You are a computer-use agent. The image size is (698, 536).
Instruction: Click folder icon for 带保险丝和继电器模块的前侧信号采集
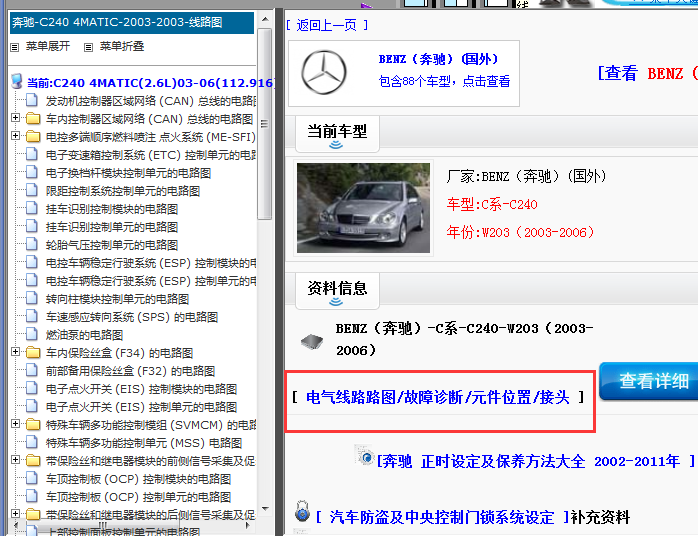(33, 460)
